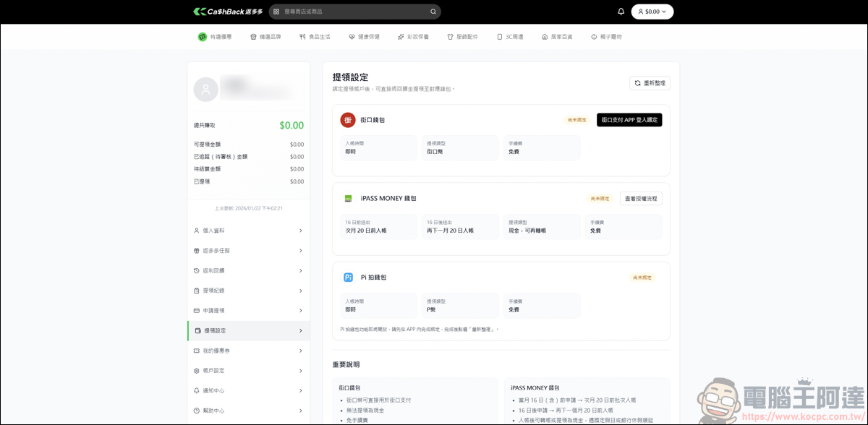Open the 親子寵物 category
The width and height of the screenshot is (868, 425).
pyautogui.click(x=606, y=37)
